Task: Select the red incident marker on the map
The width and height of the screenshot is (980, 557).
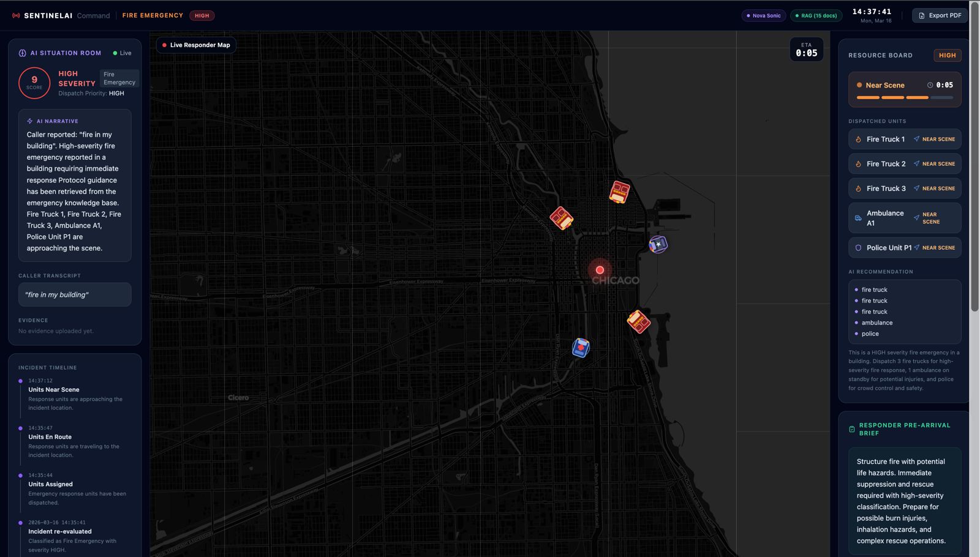Action: [x=600, y=270]
